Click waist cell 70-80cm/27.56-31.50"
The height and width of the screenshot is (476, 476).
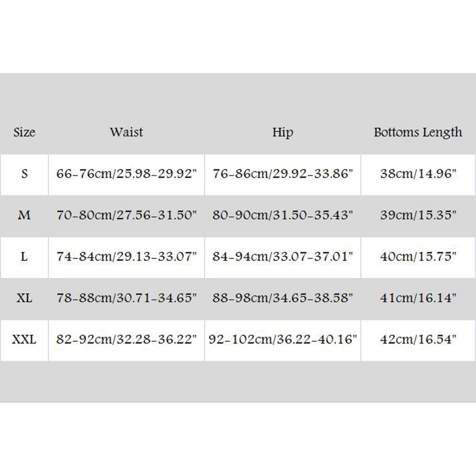pyautogui.click(x=126, y=216)
